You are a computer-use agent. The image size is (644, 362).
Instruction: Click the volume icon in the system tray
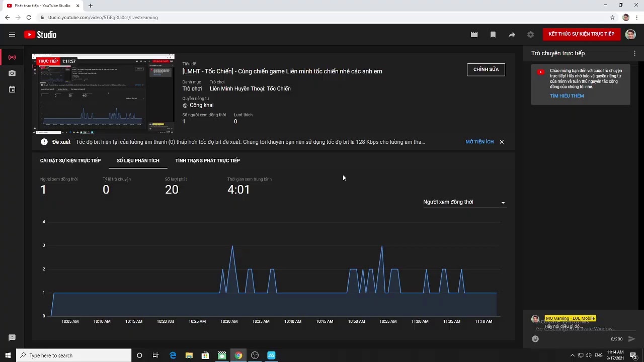[589, 355]
